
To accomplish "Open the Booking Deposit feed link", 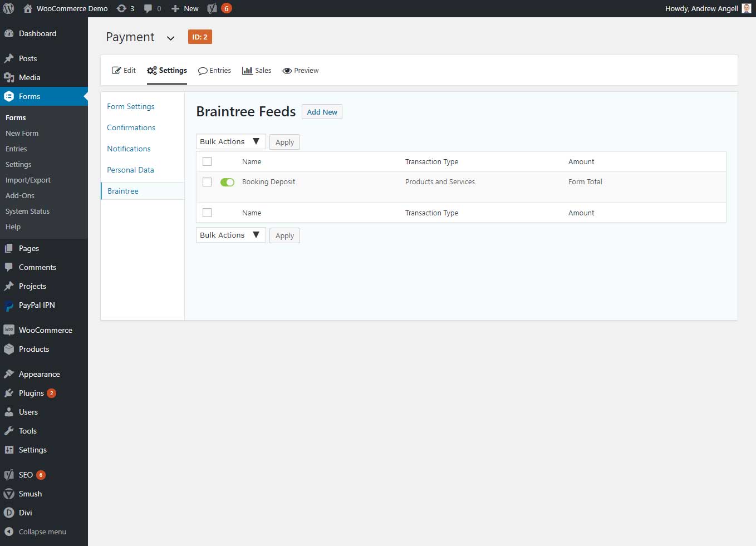I will [x=268, y=182].
